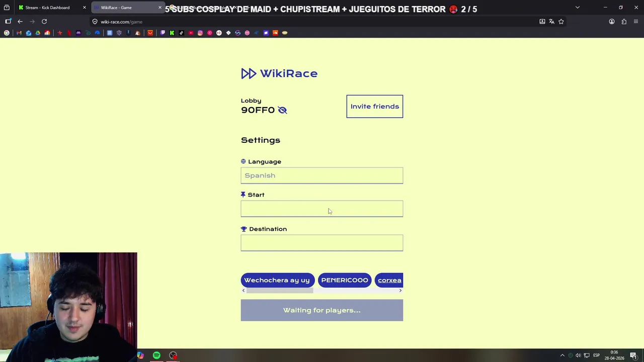
Task: Open the Google bookmark
Action: pyautogui.click(x=7, y=33)
